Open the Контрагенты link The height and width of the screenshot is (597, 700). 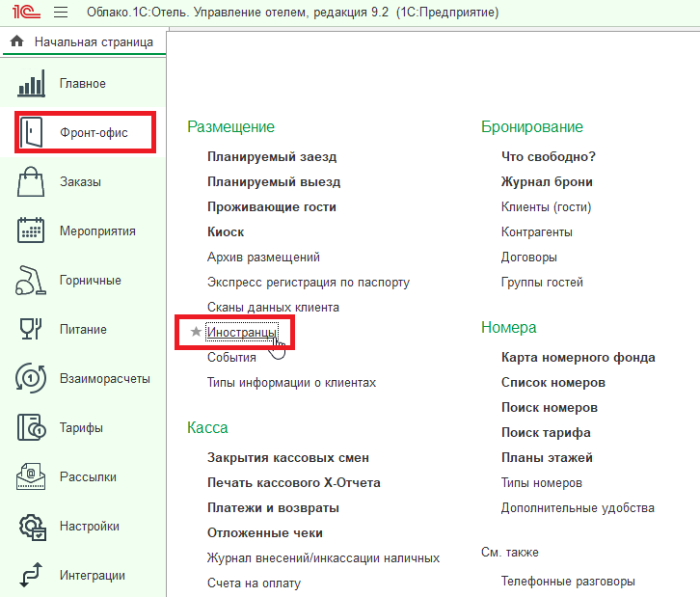point(537,231)
